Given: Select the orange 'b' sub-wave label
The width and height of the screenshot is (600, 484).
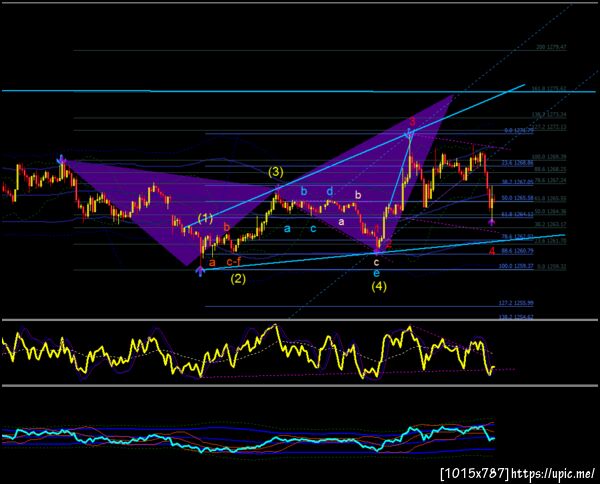Looking at the screenshot, I should click(227, 227).
